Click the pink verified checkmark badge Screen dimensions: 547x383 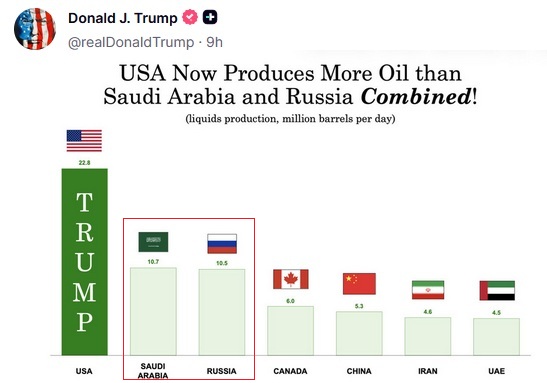point(190,17)
